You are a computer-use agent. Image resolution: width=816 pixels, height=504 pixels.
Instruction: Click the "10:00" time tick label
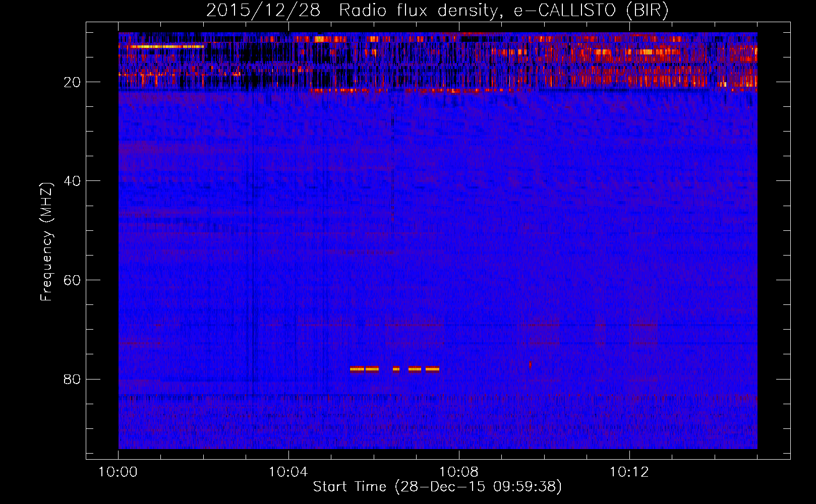(118, 472)
